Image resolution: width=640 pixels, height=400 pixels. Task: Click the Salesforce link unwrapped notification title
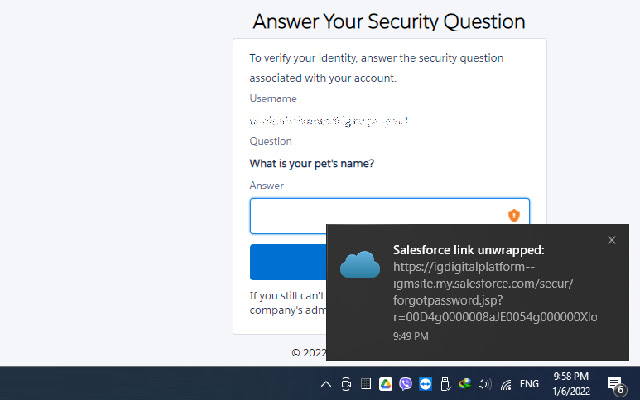pos(468,249)
